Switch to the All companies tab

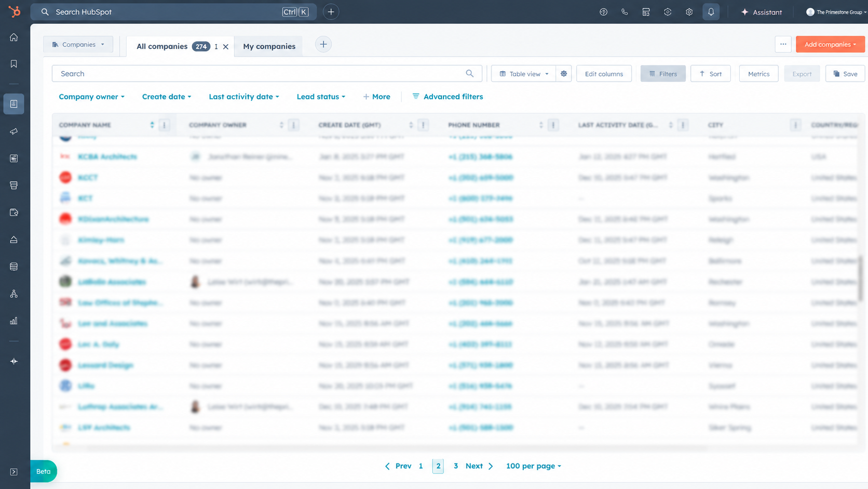tap(162, 46)
